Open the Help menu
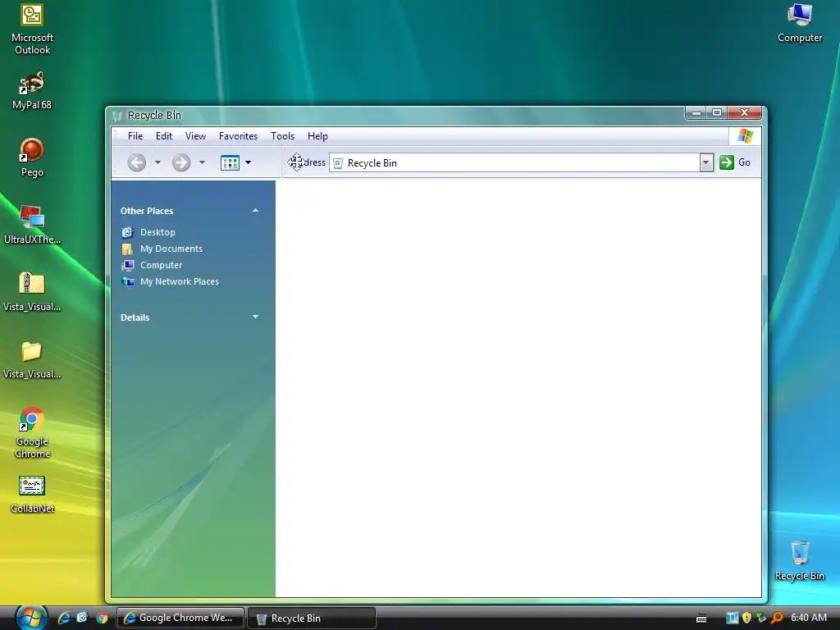840x630 pixels. pyautogui.click(x=317, y=136)
